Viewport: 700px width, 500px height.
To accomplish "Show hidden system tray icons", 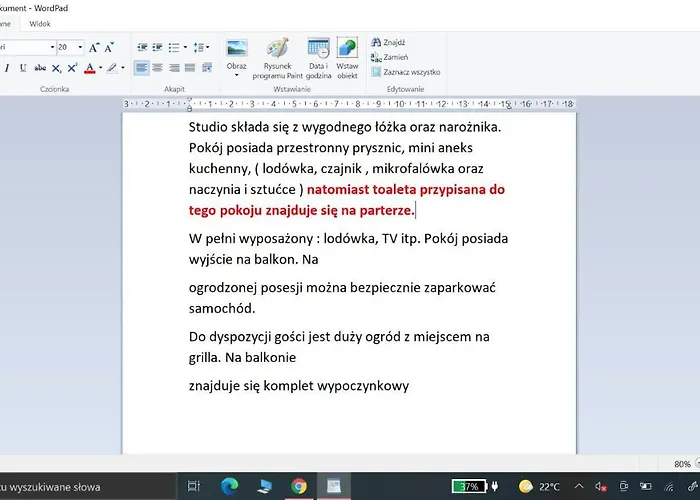I will (579, 486).
